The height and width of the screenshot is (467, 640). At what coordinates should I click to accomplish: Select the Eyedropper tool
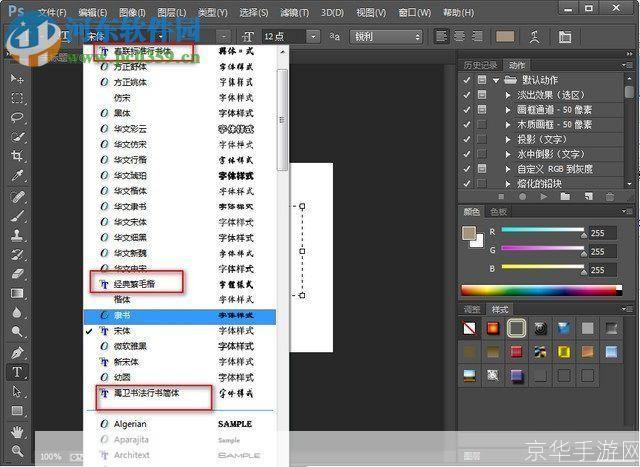(17, 176)
